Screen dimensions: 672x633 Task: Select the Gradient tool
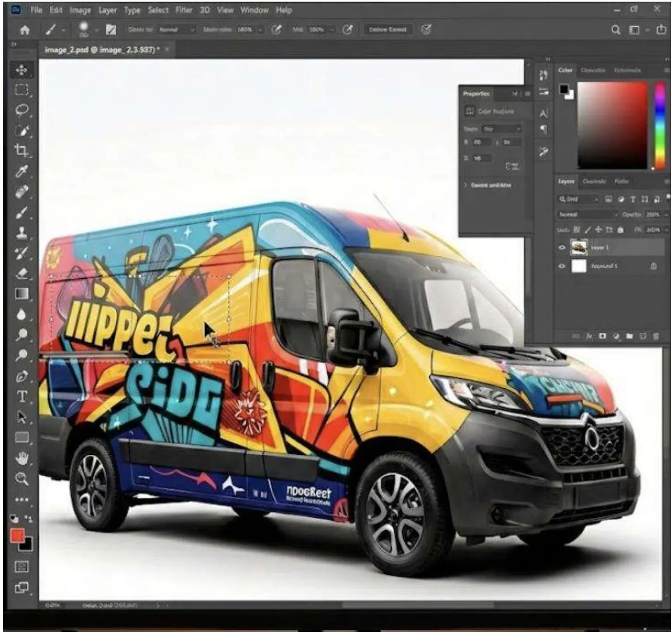(x=22, y=294)
